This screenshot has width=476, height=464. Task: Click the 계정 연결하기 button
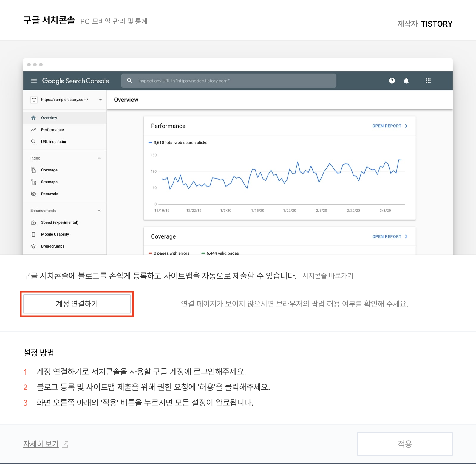77,304
